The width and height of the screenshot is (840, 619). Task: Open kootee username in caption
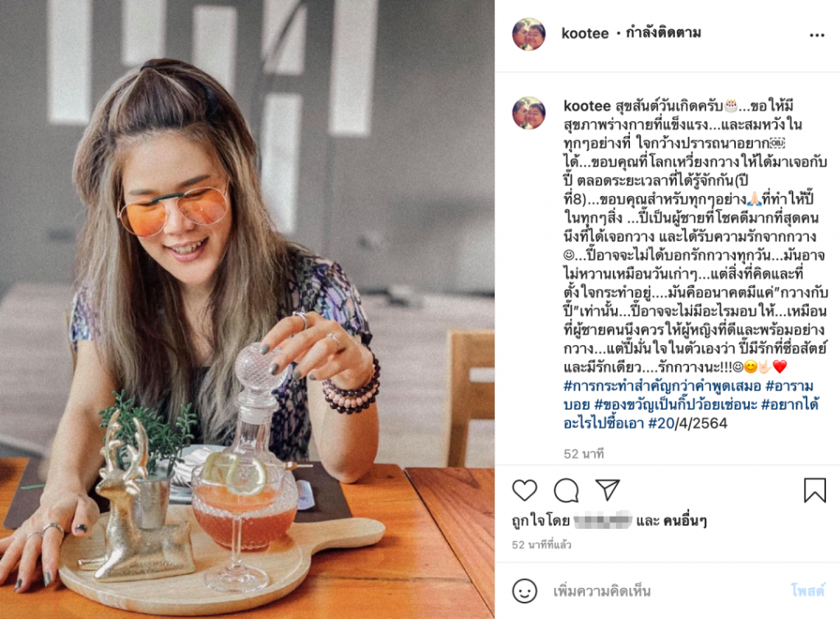point(587,106)
